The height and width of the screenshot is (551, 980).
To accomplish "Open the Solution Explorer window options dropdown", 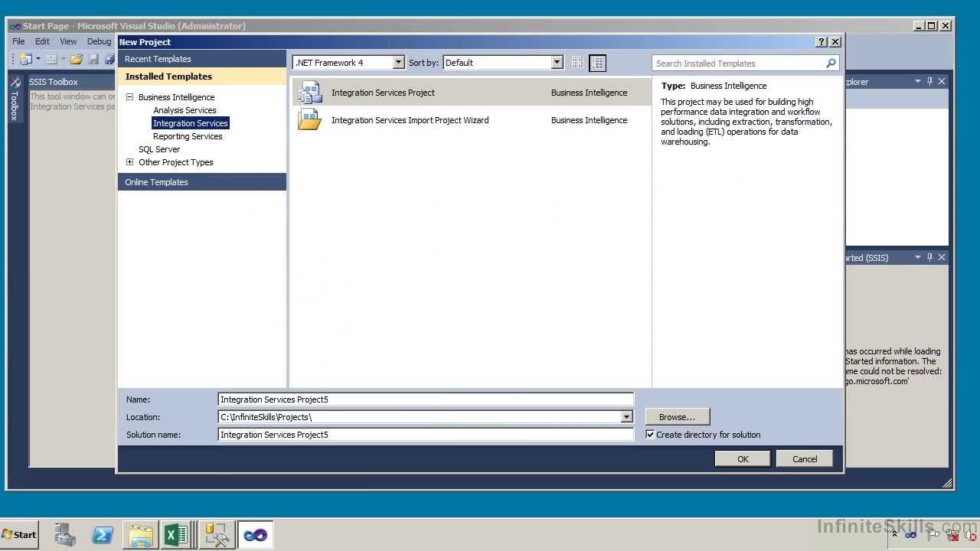I will click(x=917, y=81).
